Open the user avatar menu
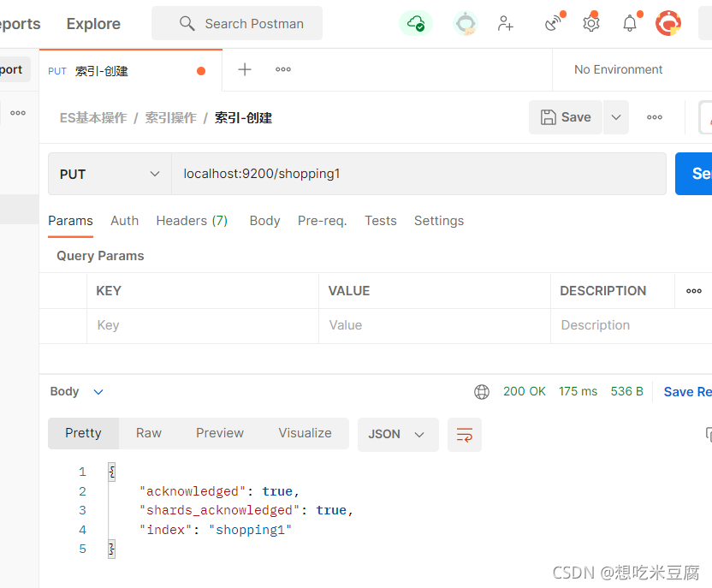The width and height of the screenshot is (712, 588). 668,23
